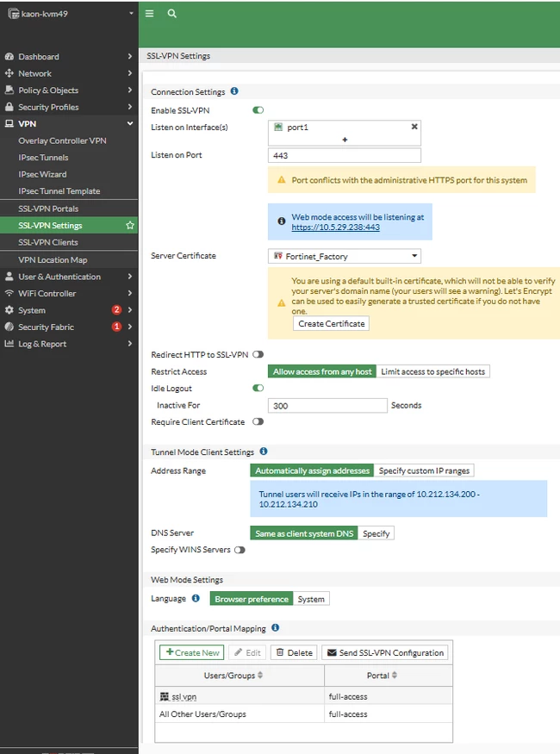The width and height of the screenshot is (560, 754).
Task: Expand the Policy & Objects chevron
Action: 130,90
